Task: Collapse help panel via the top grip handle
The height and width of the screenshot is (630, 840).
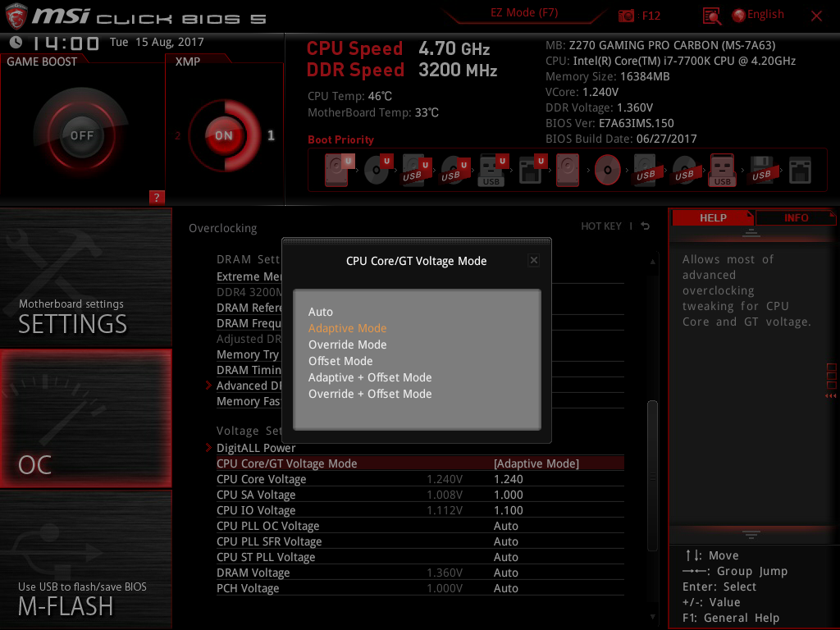Action: 751,232
